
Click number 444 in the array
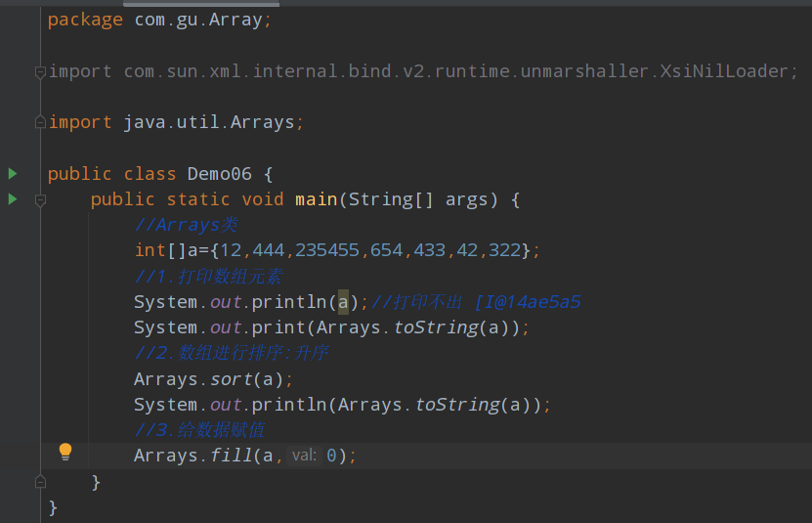click(x=269, y=251)
